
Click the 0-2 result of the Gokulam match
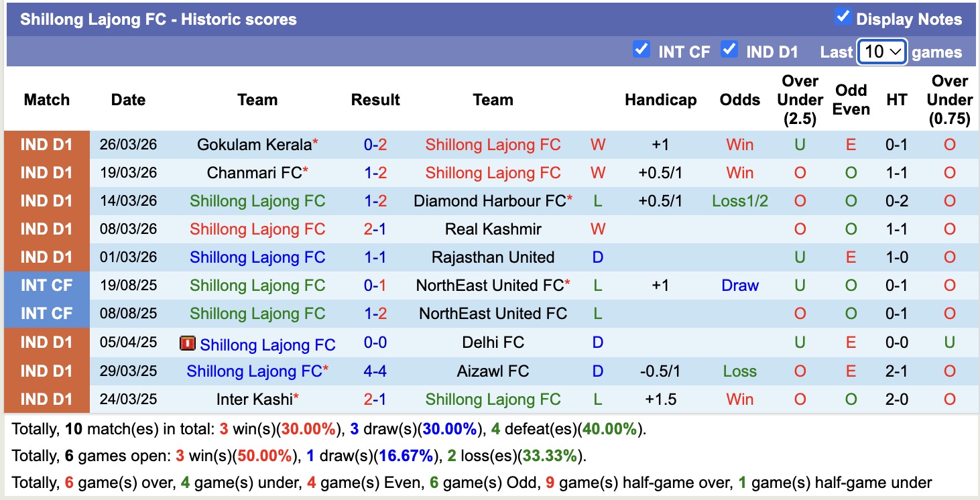tap(375, 144)
